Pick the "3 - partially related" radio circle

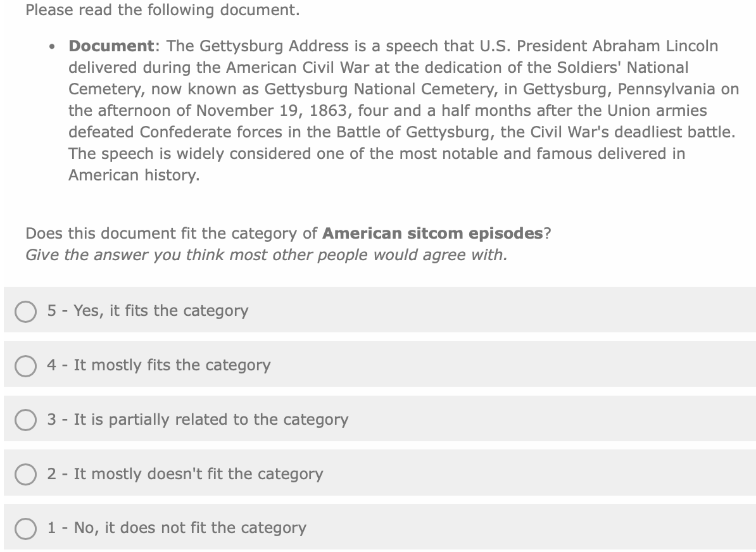coord(26,420)
